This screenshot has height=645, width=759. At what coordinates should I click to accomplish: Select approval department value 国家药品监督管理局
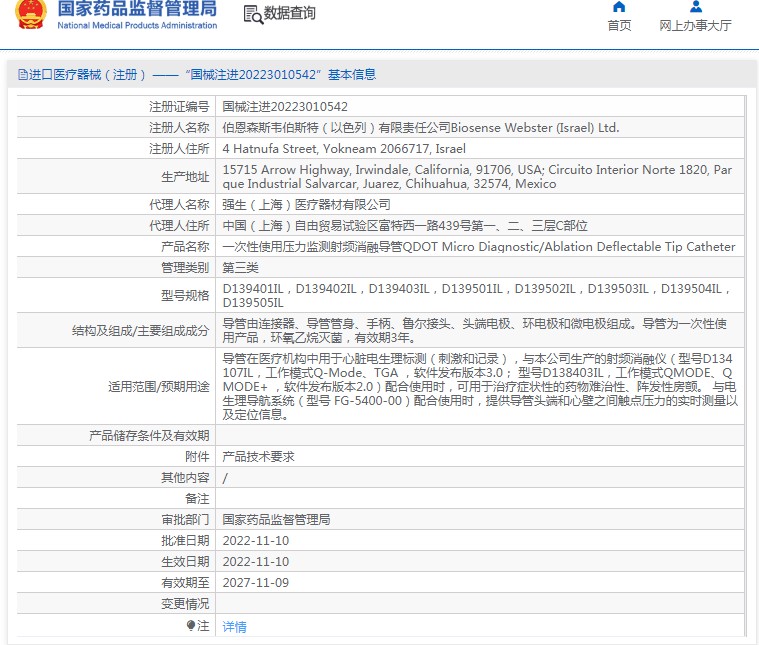pyautogui.click(x=276, y=520)
